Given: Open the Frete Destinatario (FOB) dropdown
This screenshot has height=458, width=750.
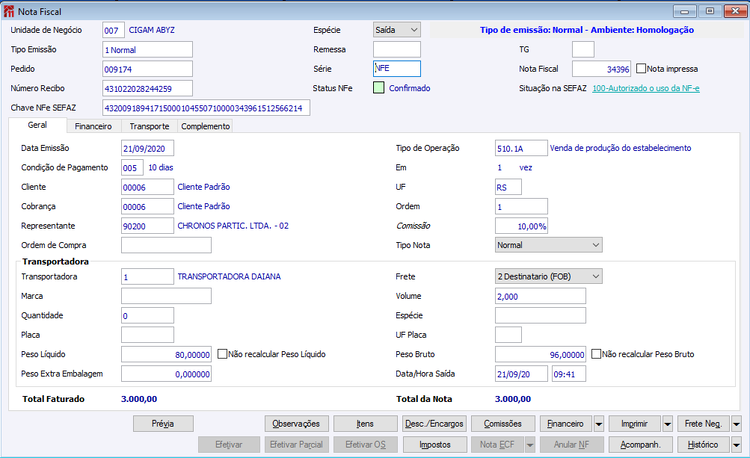Looking at the screenshot, I should [549, 276].
